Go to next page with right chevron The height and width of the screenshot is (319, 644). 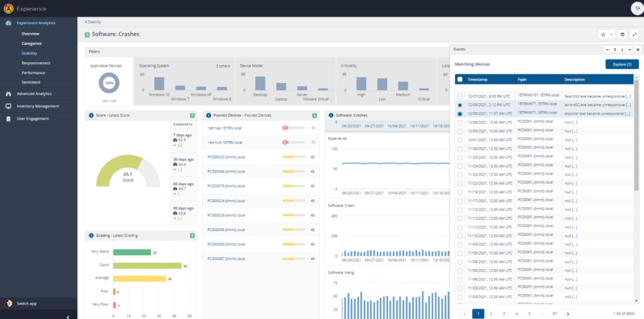point(568,313)
